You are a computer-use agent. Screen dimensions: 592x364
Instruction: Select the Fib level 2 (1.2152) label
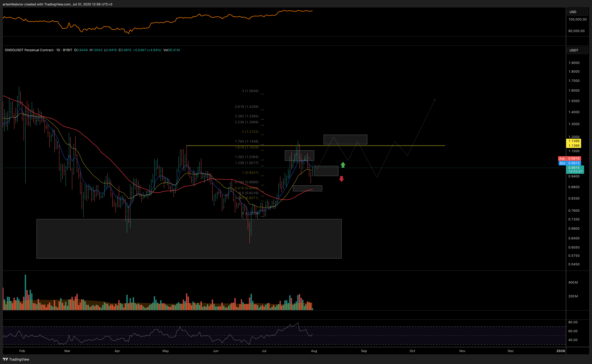click(x=250, y=131)
